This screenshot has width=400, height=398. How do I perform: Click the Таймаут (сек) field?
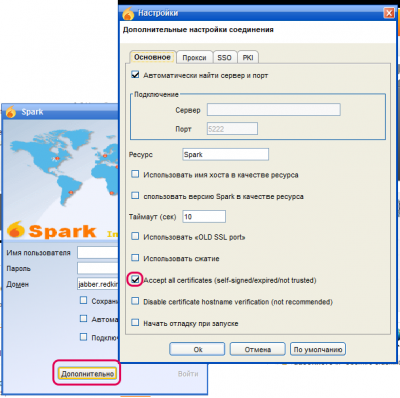[204, 217]
